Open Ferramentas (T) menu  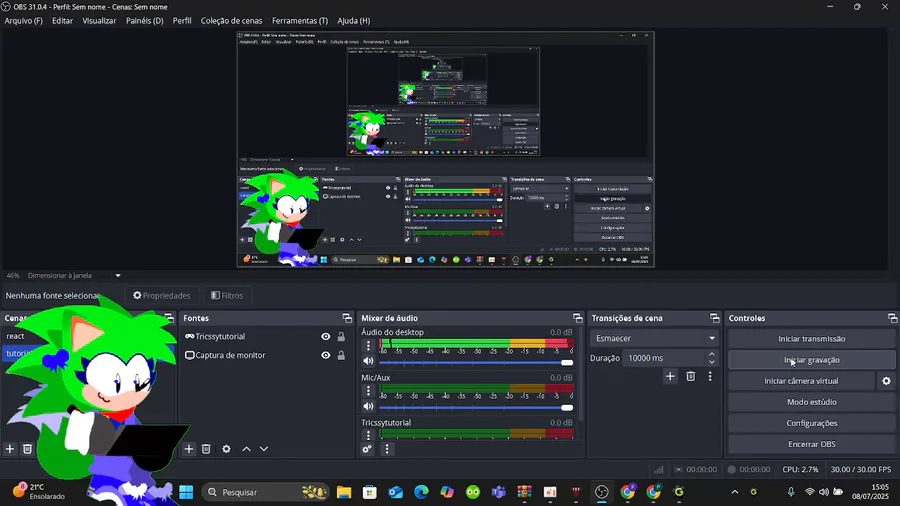pyautogui.click(x=300, y=21)
